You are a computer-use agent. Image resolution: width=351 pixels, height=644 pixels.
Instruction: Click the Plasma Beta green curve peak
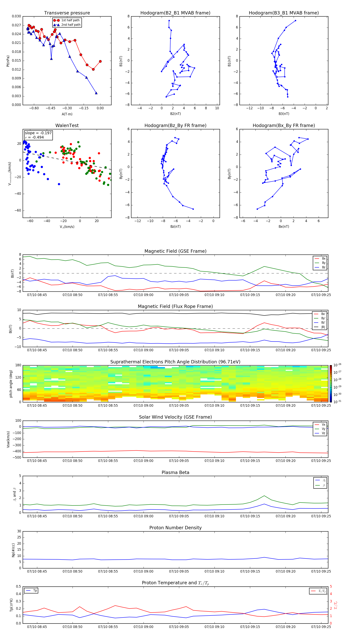[x=264, y=495]
